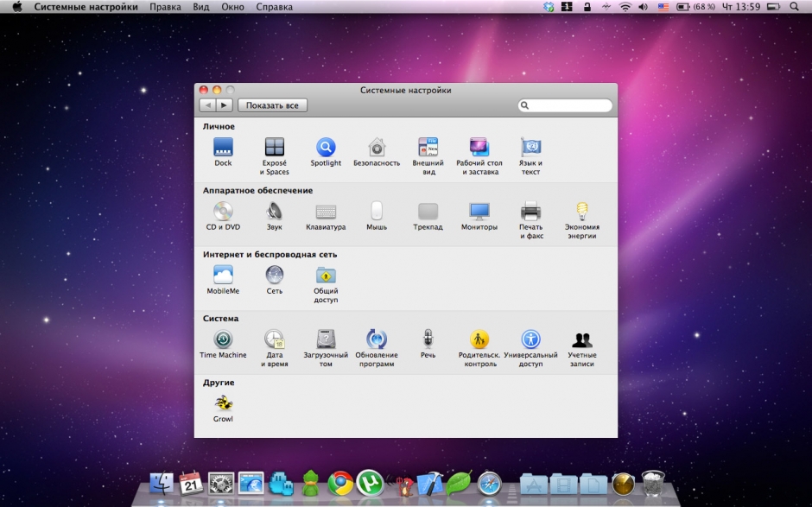The height and width of the screenshot is (507, 812).
Task: Open Внешний вид appearance pane
Action: (428, 155)
